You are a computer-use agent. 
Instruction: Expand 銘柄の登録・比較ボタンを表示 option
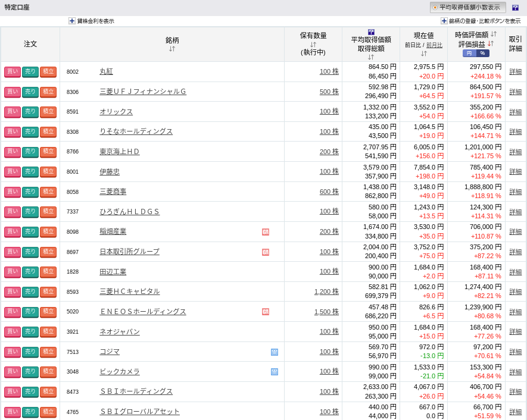(481, 21)
